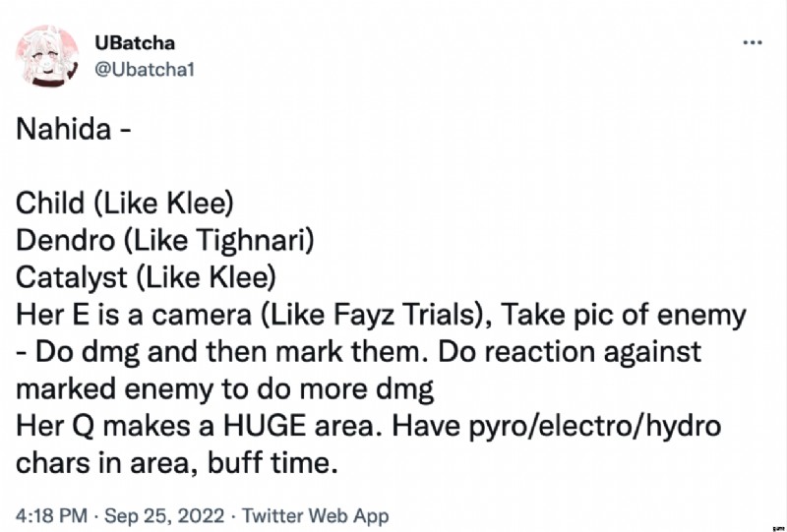787x532 pixels.
Task: Click 'marked enemy to do more dmg' line
Action: 225,389
